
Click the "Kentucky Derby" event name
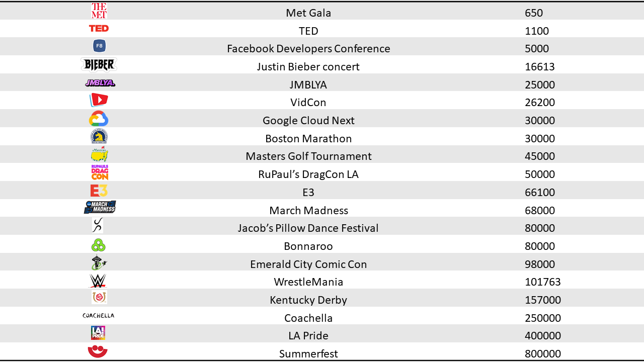point(308,300)
